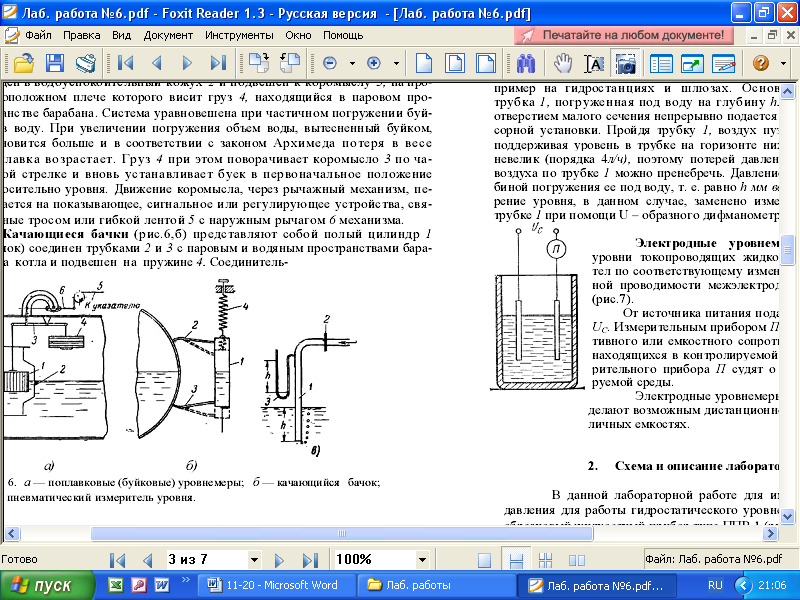Open the Файл menu
Image resolution: width=800 pixels, height=600 pixels.
click(38, 35)
